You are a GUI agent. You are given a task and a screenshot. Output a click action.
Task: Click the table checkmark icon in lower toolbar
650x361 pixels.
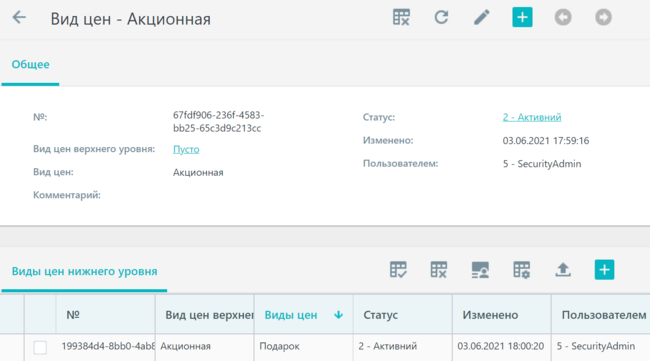pyautogui.click(x=398, y=270)
